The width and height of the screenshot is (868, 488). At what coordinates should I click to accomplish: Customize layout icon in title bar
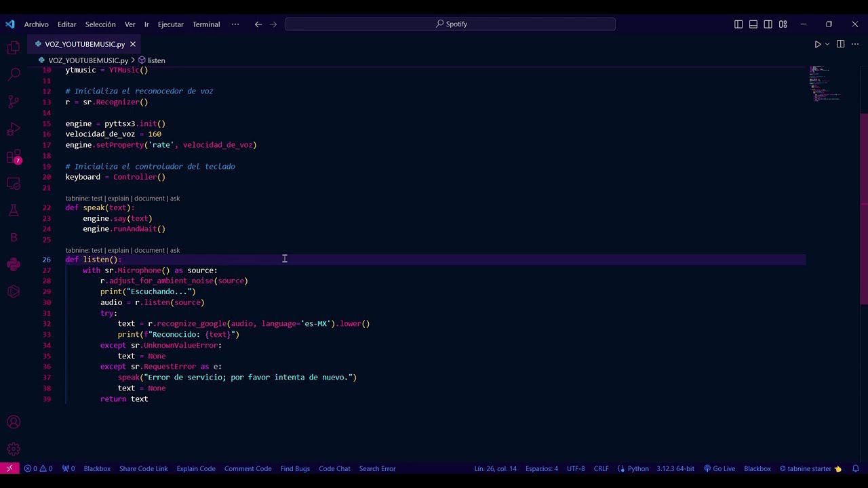(x=783, y=24)
